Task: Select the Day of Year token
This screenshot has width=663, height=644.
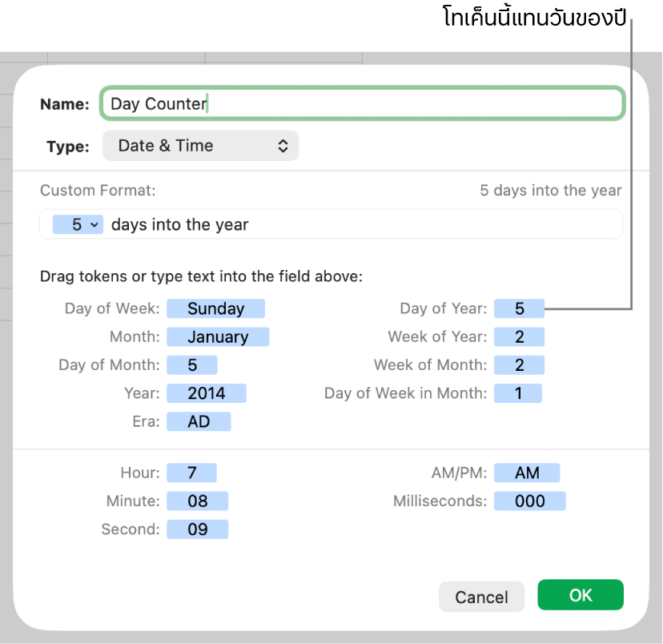Action: tap(520, 308)
